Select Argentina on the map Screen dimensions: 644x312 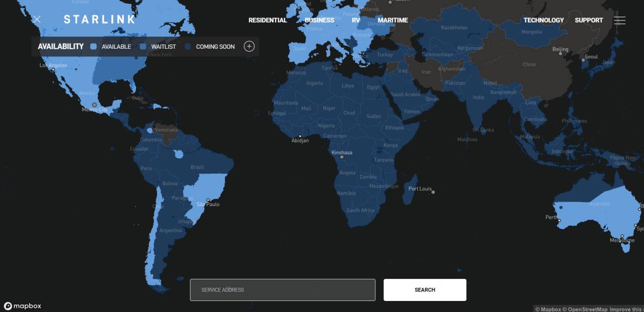pyautogui.click(x=170, y=231)
